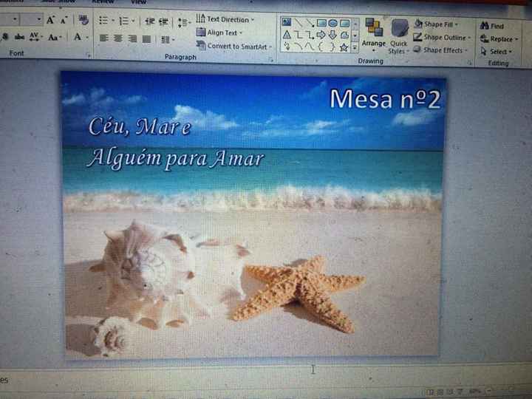This screenshot has height=399, width=532.
Task: Open the font size combo box
Action: [x=32, y=19]
